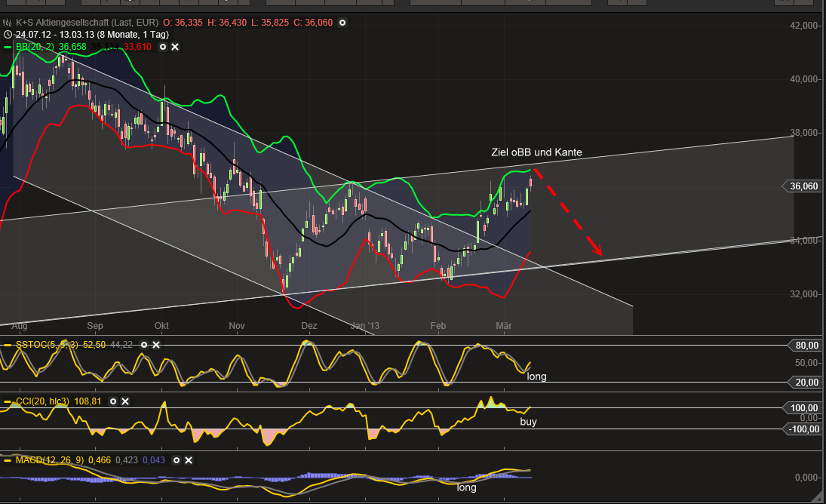Remove the MACD(12, 26, 9) indicator
826x504 pixels.
tap(189, 460)
